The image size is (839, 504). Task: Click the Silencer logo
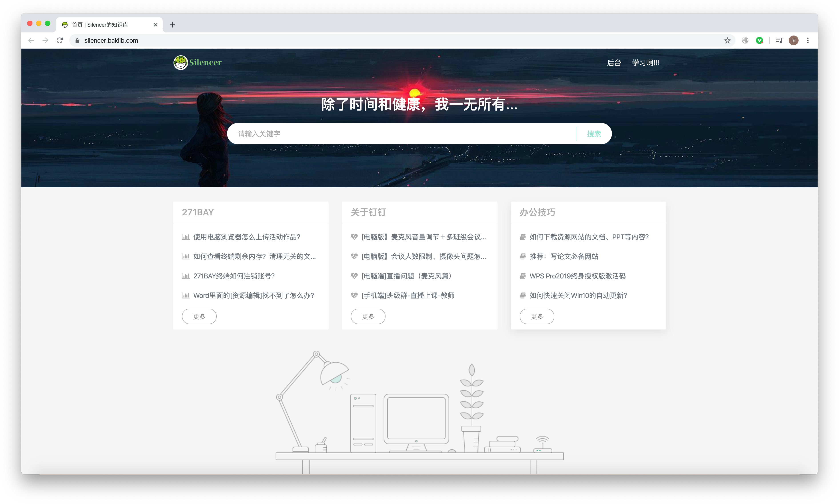tap(198, 62)
